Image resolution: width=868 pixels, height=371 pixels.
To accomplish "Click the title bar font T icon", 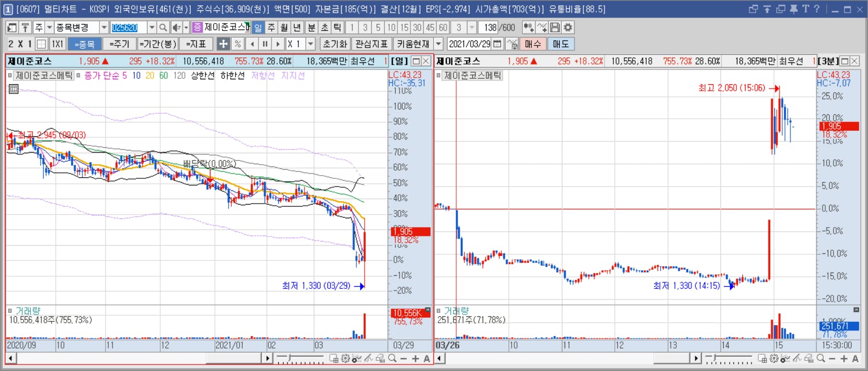I will pos(805,9).
